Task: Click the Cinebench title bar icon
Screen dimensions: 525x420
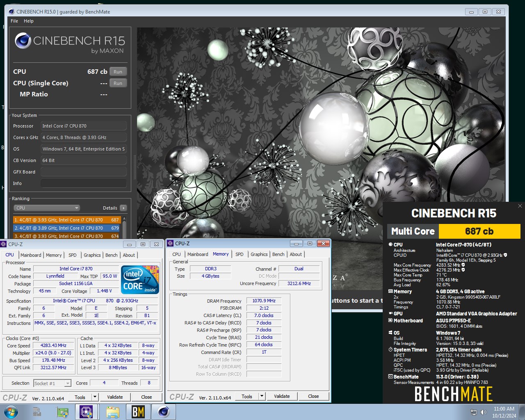Action: (x=11, y=11)
